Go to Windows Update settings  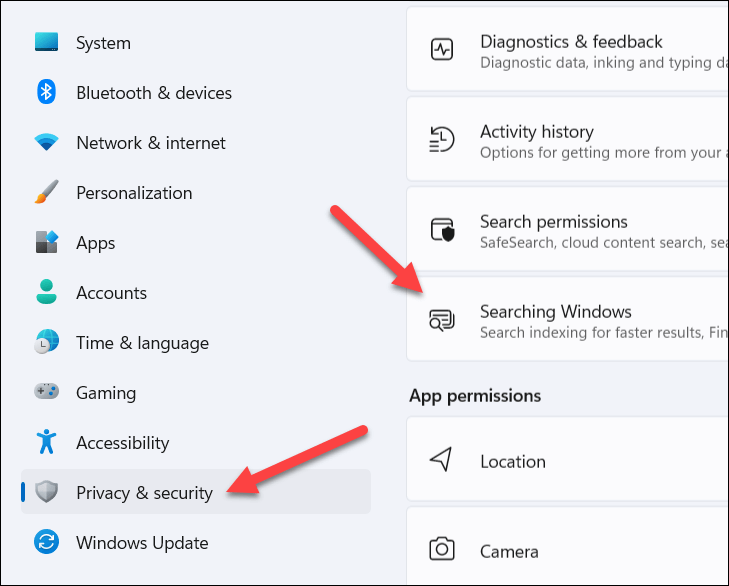tap(142, 543)
